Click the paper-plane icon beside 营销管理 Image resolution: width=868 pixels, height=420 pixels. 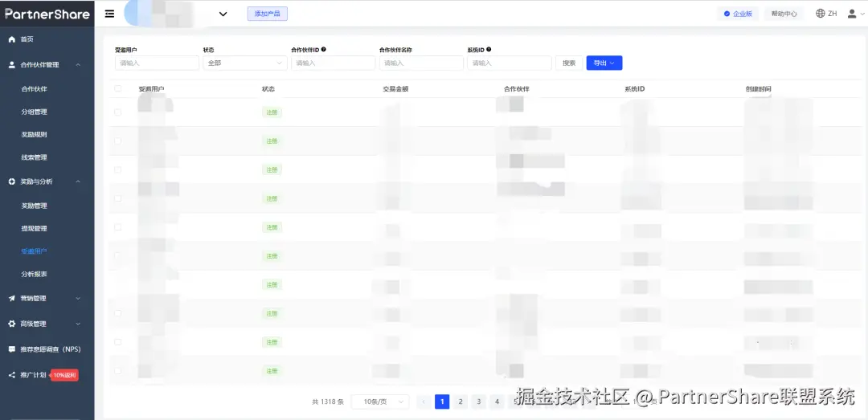point(11,298)
